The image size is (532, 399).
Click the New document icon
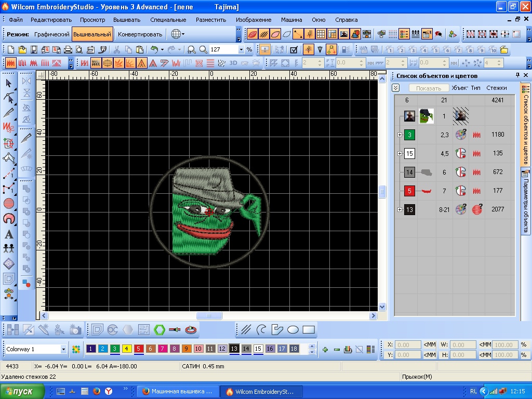(x=11, y=50)
